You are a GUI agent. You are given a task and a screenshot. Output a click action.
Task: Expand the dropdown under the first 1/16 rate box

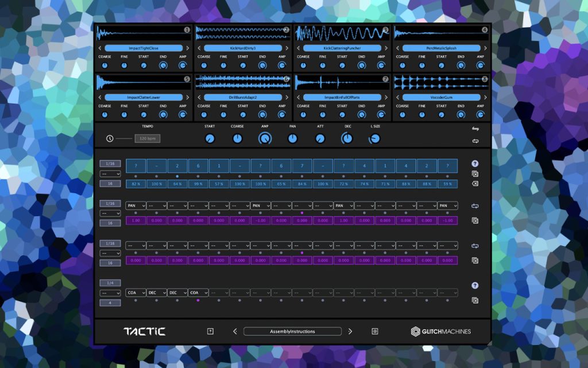pos(110,174)
